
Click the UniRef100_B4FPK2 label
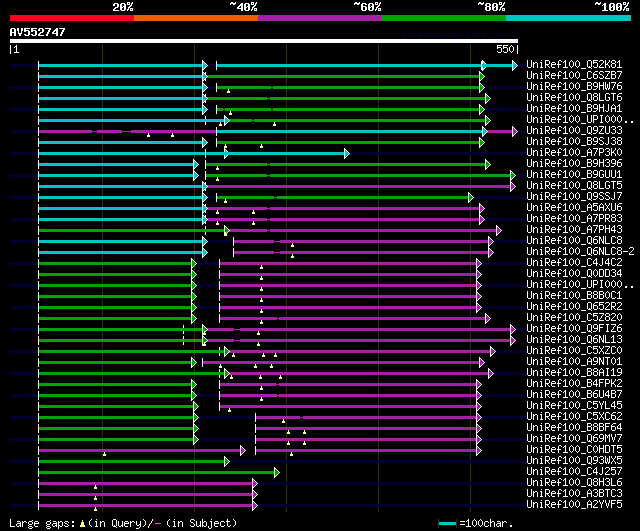[574, 384]
